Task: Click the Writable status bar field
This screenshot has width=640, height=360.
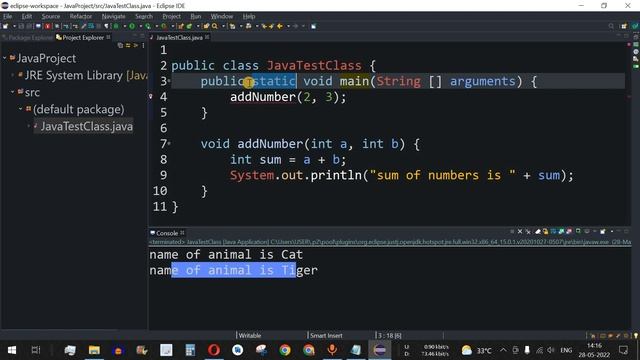Action: [250, 336]
